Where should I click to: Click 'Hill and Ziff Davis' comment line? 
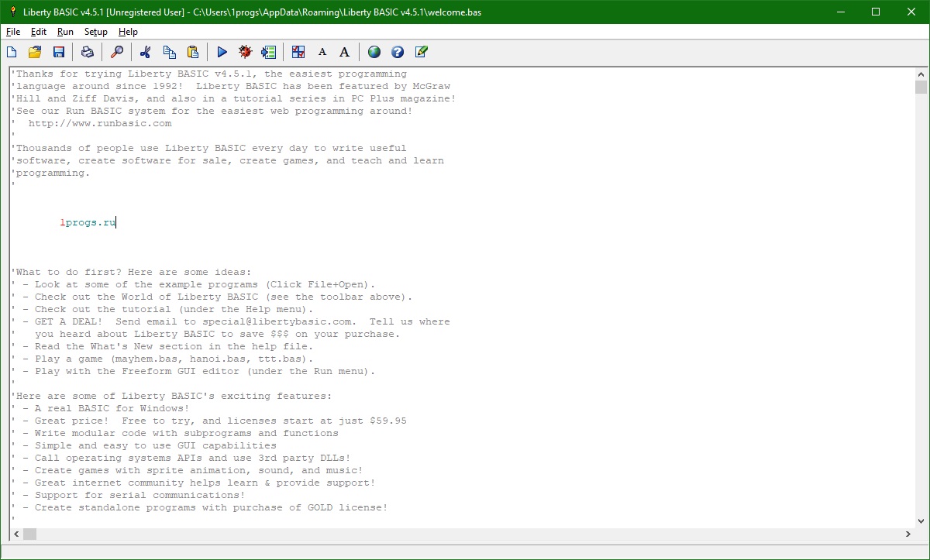click(x=233, y=99)
